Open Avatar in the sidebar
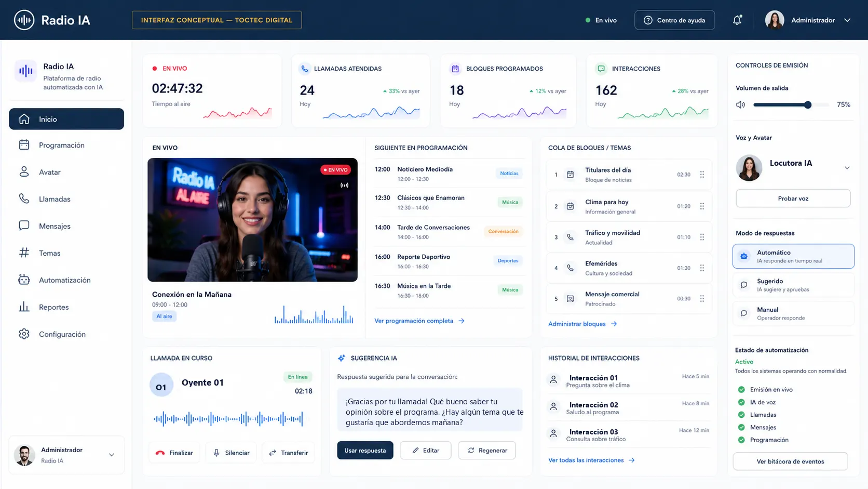This screenshot has height=489, width=868. (x=66, y=172)
